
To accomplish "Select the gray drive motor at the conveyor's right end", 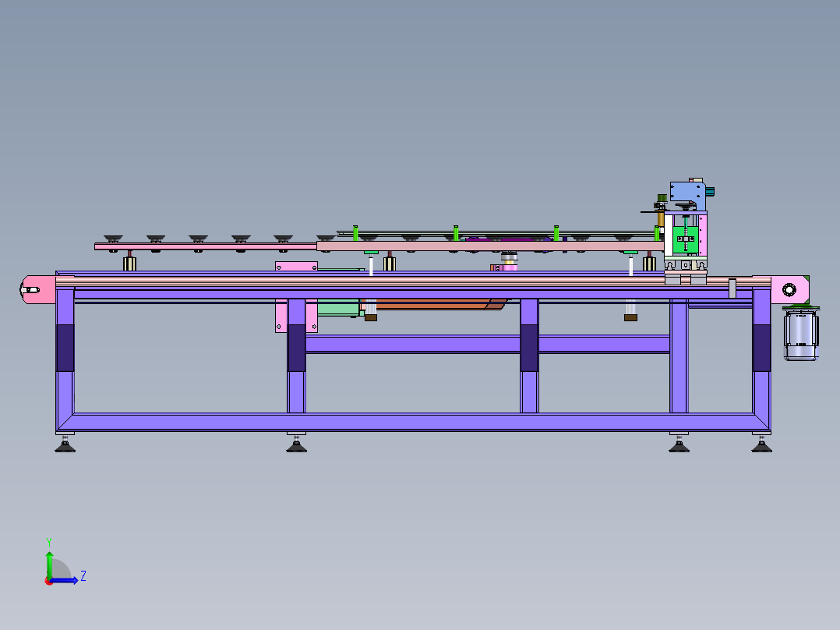I will (801, 337).
